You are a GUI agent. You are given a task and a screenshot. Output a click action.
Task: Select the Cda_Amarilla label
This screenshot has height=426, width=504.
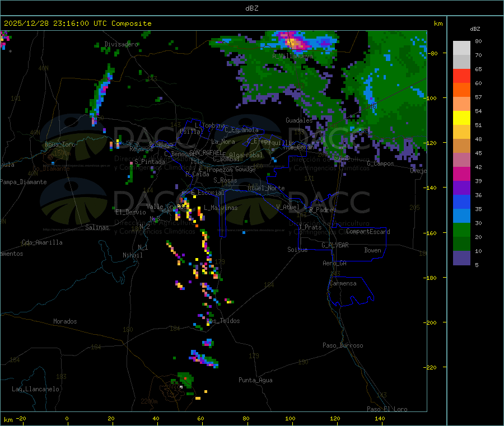click(x=42, y=242)
